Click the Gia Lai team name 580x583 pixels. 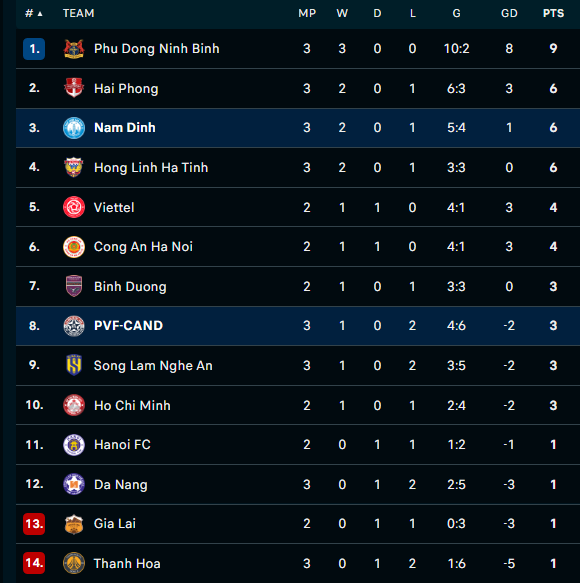115,524
